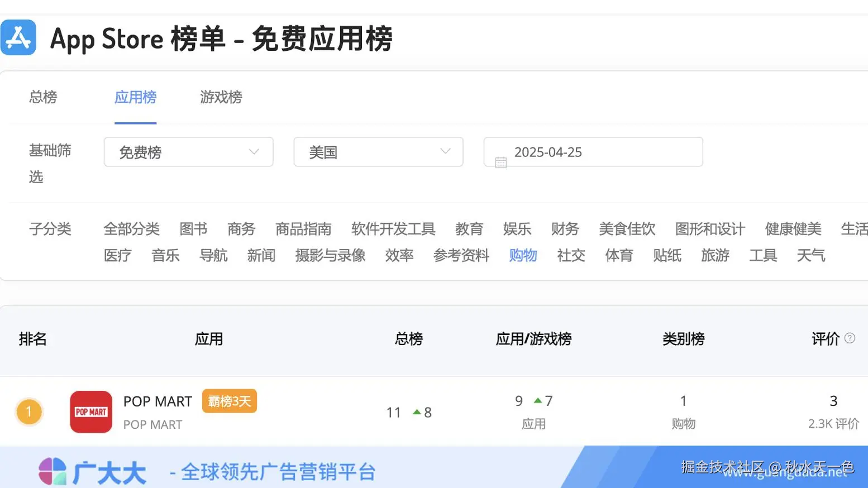Select the 应用榜 tab
The width and height of the screenshot is (868, 488).
[x=136, y=97]
